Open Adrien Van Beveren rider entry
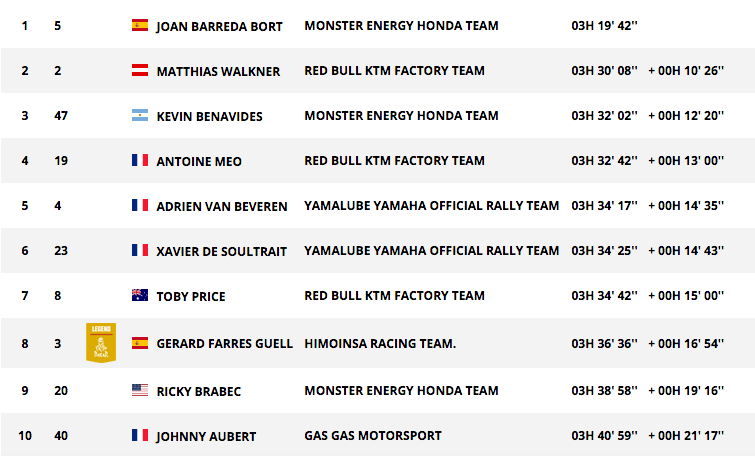Image resolution: width=755 pixels, height=456 pixels. [221, 206]
